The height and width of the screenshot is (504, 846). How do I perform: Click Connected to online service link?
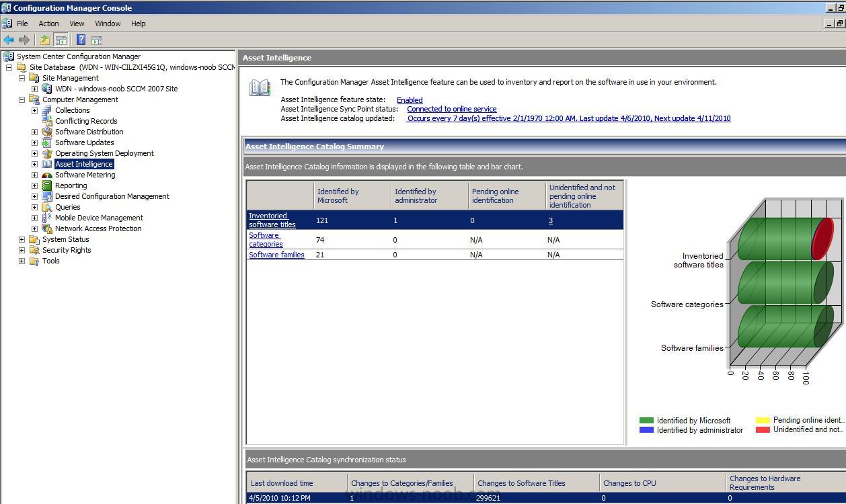[452, 109]
